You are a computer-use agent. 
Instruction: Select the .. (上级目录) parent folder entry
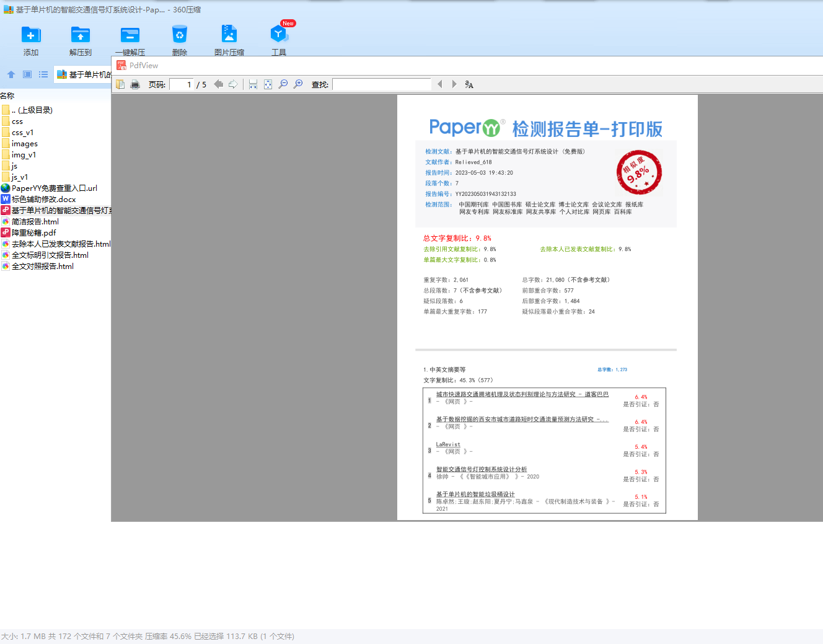tap(27, 110)
